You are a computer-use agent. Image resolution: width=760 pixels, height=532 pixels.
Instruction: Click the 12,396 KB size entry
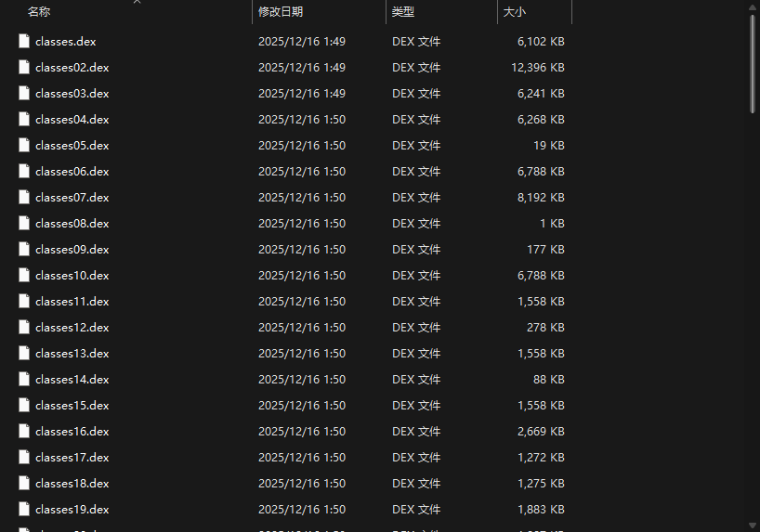(538, 68)
